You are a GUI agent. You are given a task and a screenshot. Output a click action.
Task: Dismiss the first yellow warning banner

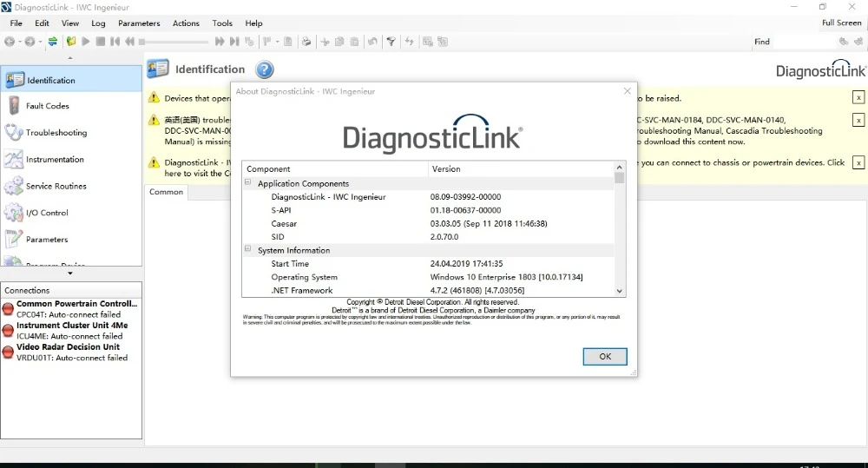coord(858,98)
